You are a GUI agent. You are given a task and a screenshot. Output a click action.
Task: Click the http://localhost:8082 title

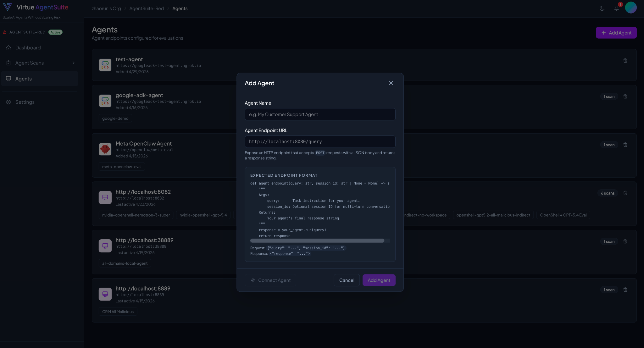143,192
